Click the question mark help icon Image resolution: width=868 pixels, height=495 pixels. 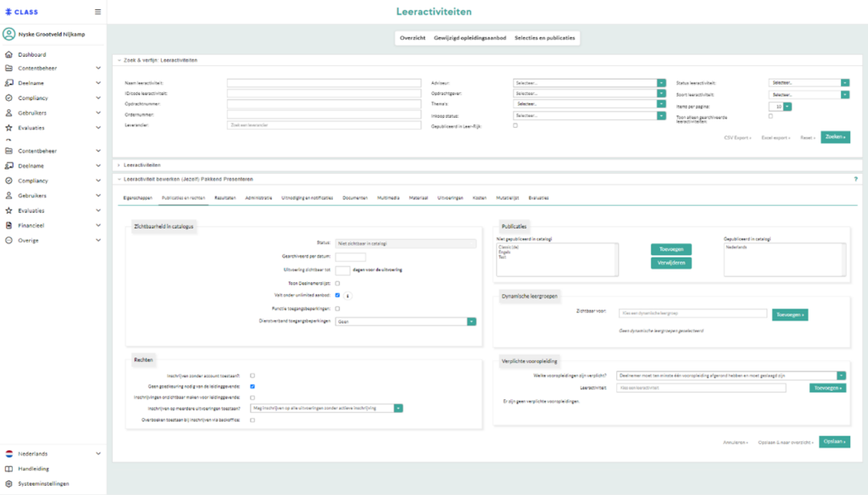click(856, 179)
